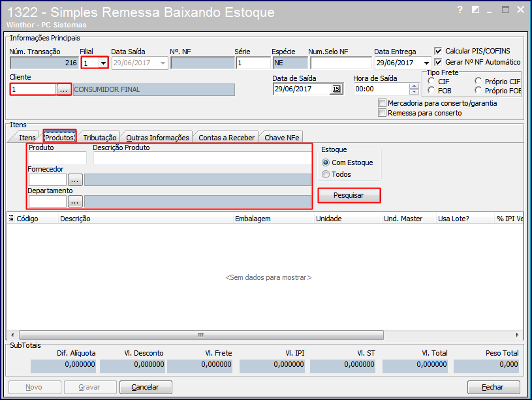Click the Cliente code input field
This screenshot has height=400, width=532.
(x=33, y=89)
